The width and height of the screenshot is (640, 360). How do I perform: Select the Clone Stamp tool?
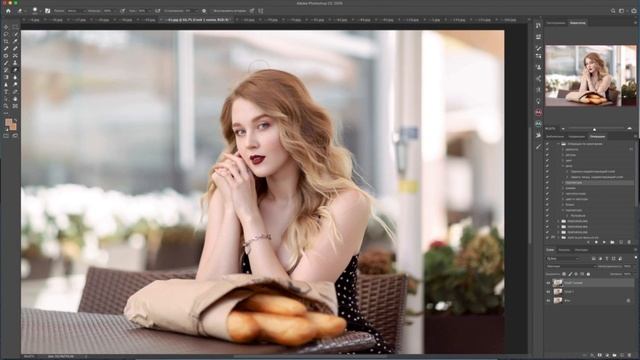coord(15,63)
